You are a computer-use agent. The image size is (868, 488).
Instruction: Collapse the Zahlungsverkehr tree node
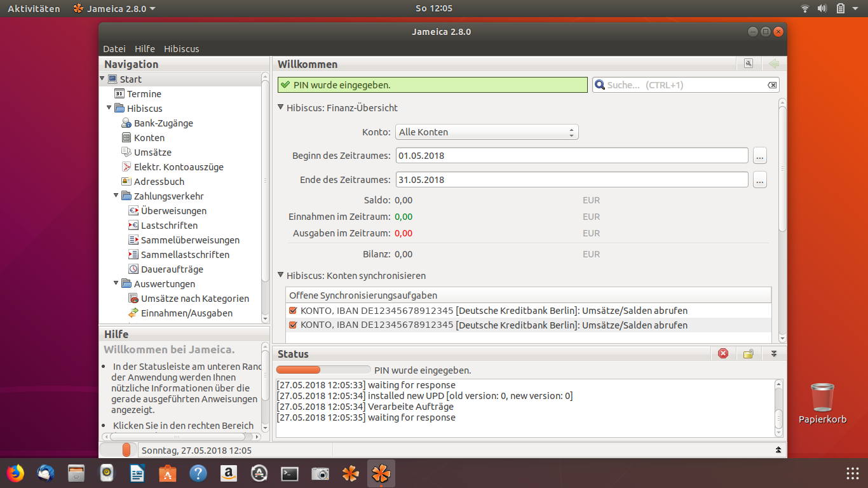(x=116, y=196)
